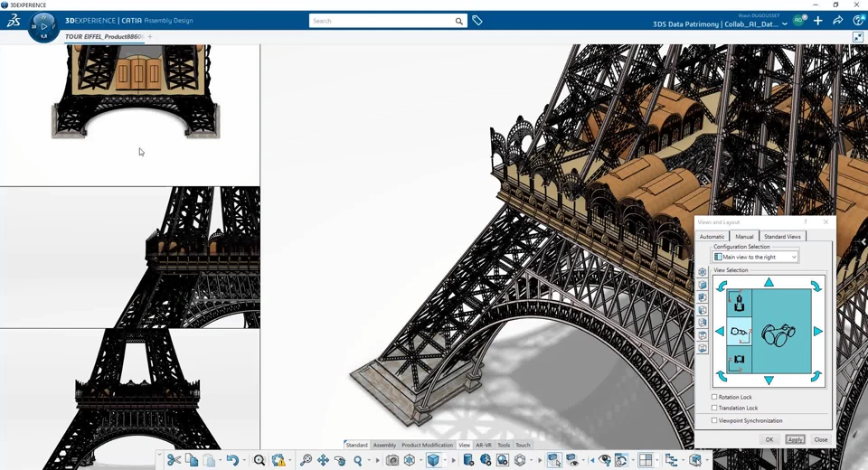Image resolution: width=868 pixels, height=470 pixels.
Task: Select the Zoom magnifier tool
Action: 358,460
